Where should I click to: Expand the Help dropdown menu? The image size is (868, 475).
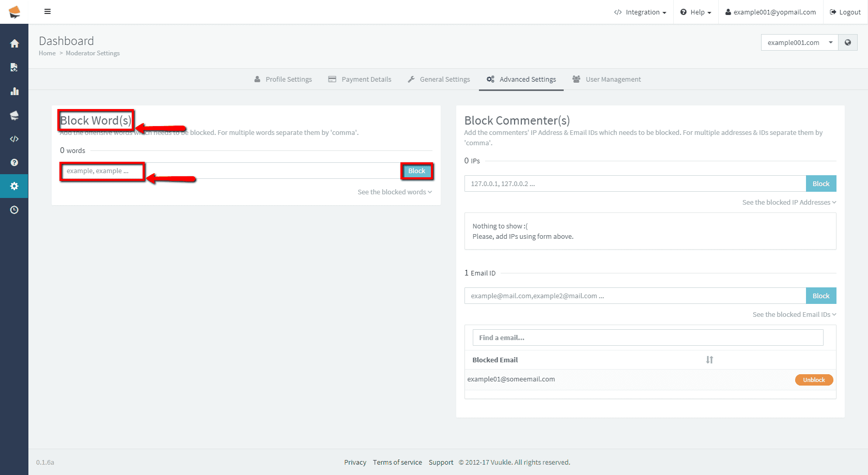click(x=696, y=12)
